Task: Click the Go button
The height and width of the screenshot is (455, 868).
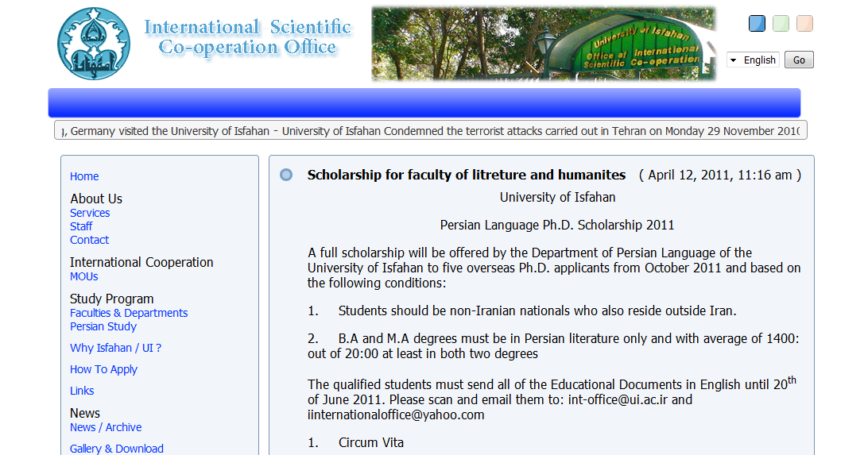Action: [x=799, y=60]
